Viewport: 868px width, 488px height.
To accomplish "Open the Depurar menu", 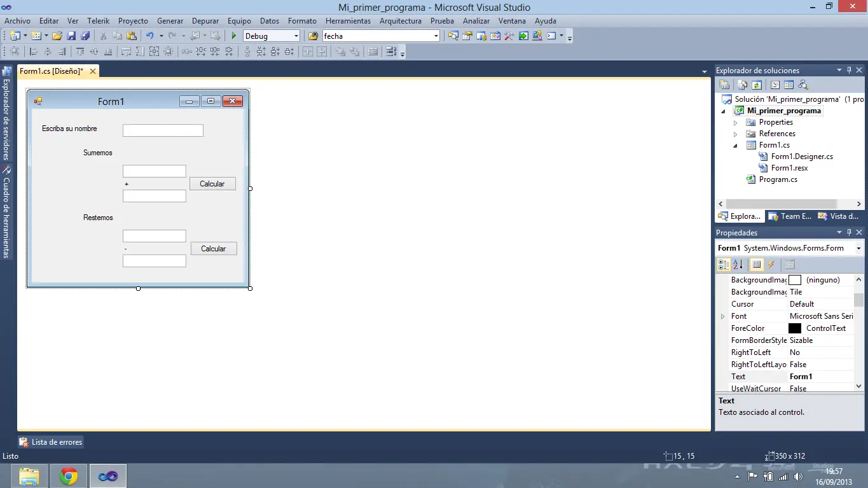I will click(205, 21).
